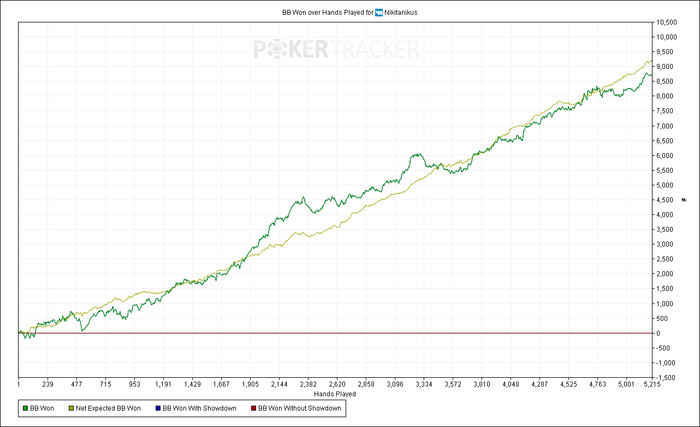The image size is (700, 427).
Task: Click the y-axis label 1,500 above zero
Action: click(665, 289)
